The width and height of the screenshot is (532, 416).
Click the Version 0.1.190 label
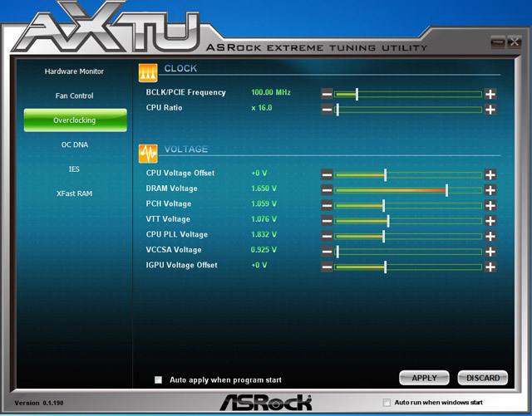(39, 403)
